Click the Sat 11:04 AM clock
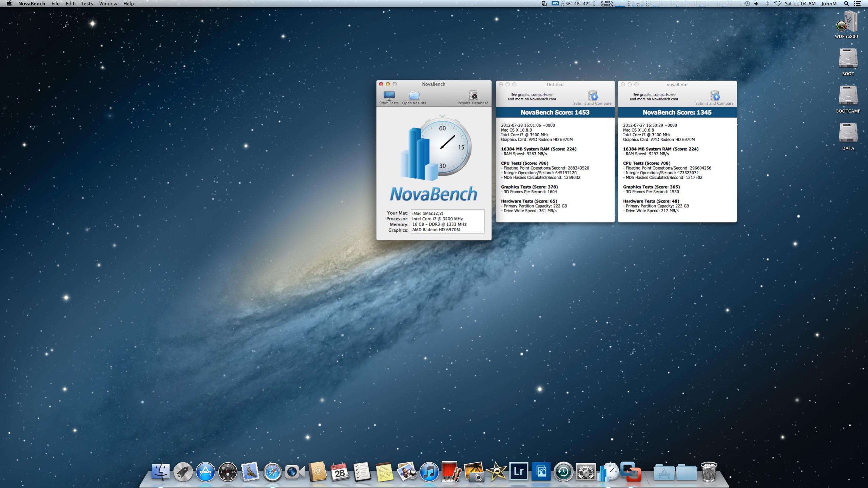This screenshot has height=488, width=868. 800,3
